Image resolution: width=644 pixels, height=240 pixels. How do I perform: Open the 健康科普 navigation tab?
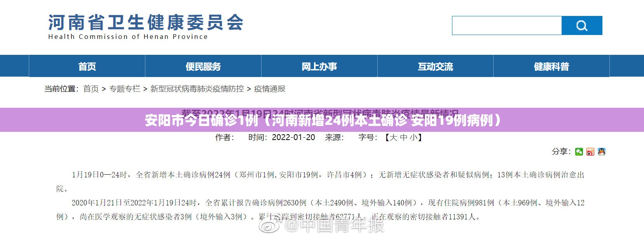(x=551, y=66)
